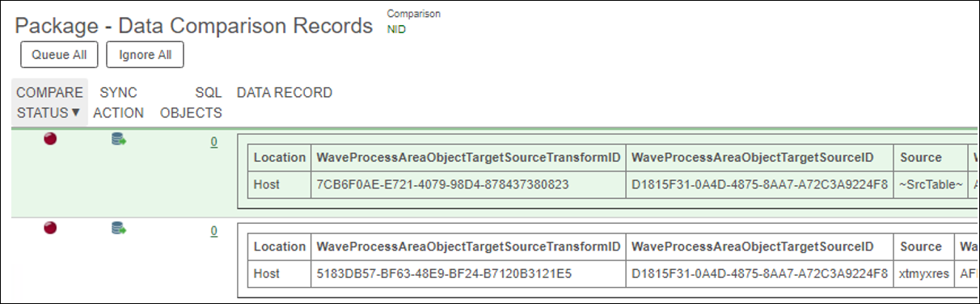The height and width of the screenshot is (304, 980).
Task: Open the SQL objects 0 link in second row
Action: pos(214,231)
